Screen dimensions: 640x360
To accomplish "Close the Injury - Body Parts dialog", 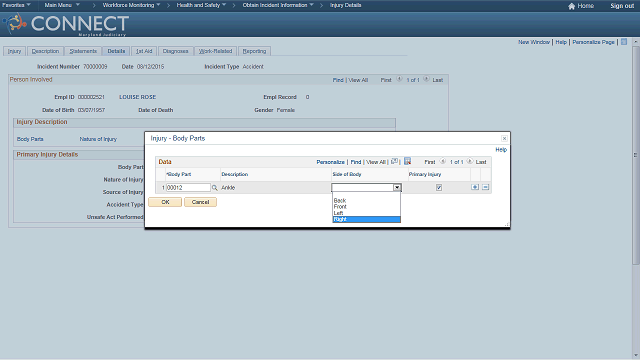I will tap(504, 138).
